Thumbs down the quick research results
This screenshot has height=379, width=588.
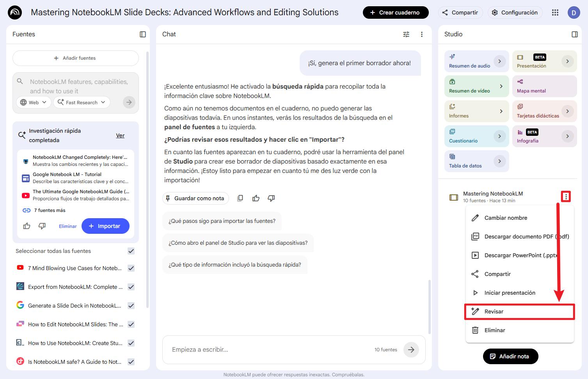click(42, 226)
